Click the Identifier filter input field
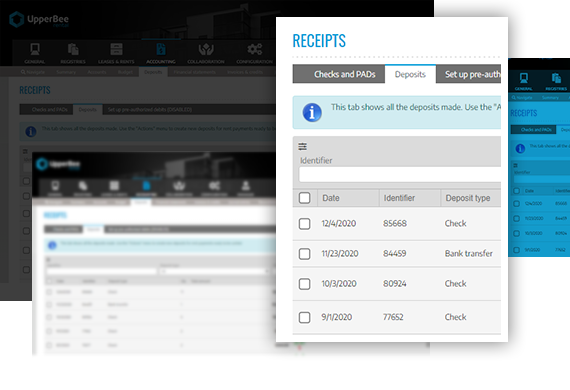The image size is (570, 390). tap(400, 174)
